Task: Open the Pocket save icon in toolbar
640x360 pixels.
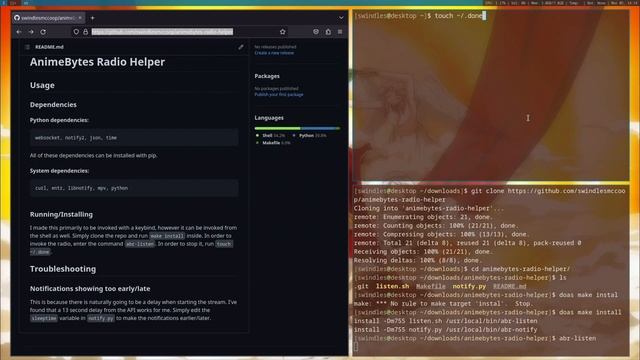Action: [316, 32]
